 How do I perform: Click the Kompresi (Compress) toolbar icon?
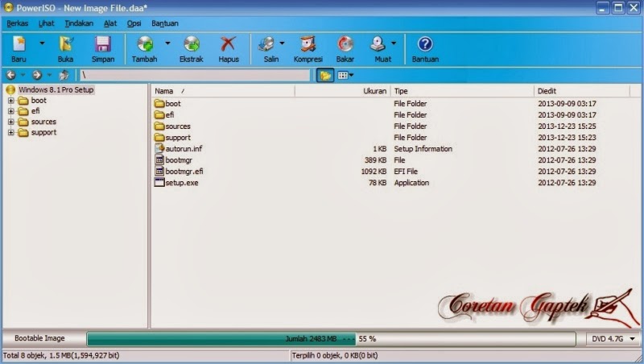tap(308, 44)
